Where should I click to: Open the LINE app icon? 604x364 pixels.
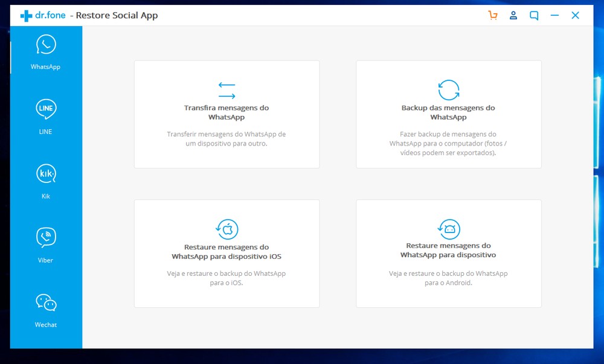pos(46,109)
